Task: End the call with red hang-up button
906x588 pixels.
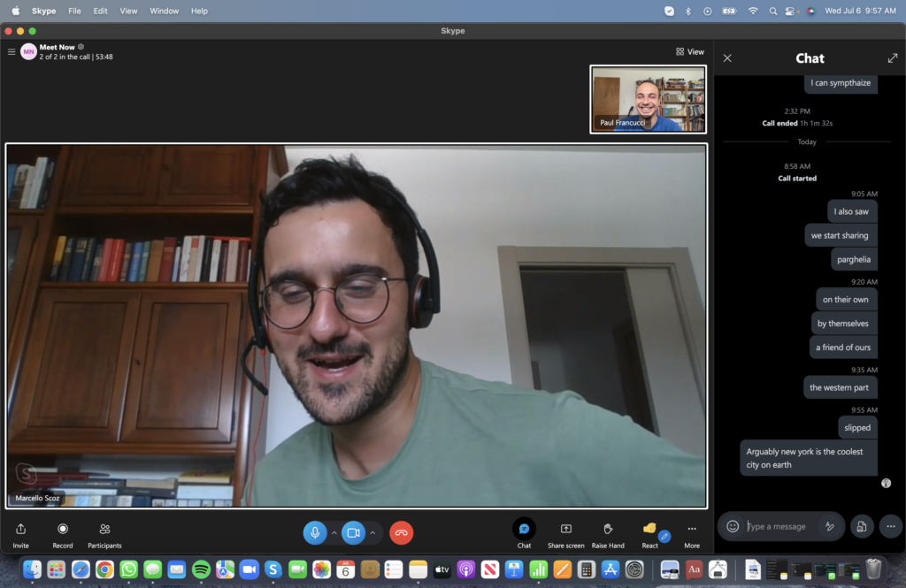Action: point(401,532)
